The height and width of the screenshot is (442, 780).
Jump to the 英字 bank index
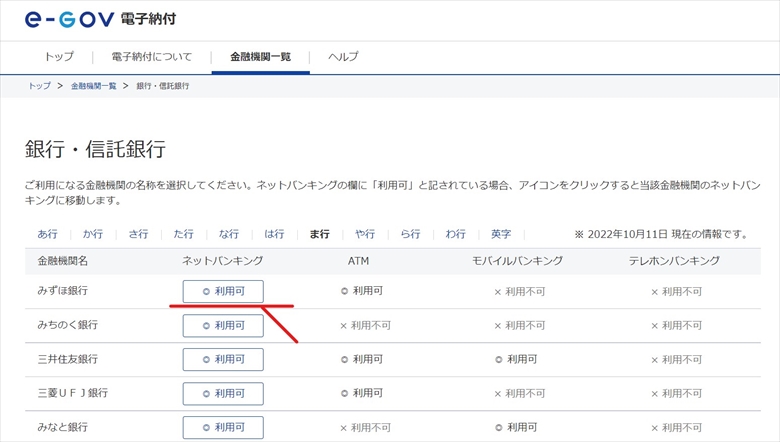pyautogui.click(x=501, y=234)
